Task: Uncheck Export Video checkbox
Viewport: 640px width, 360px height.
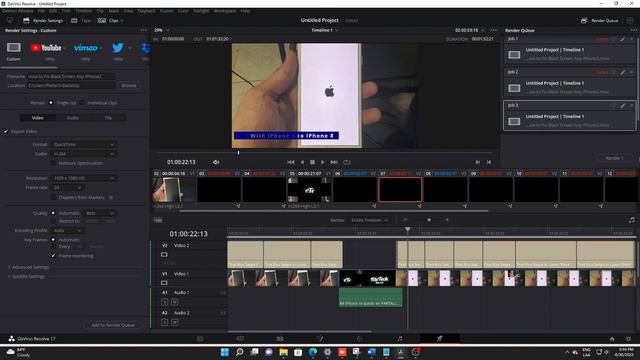Action: 6,131
